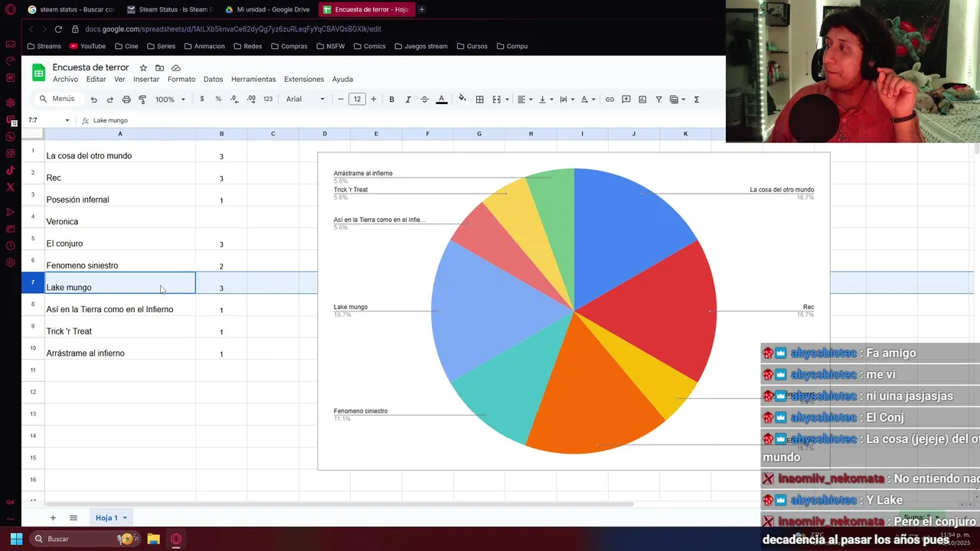Open the Extensiones menu
Viewport: 980px width, 551px height.
tap(304, 80)
